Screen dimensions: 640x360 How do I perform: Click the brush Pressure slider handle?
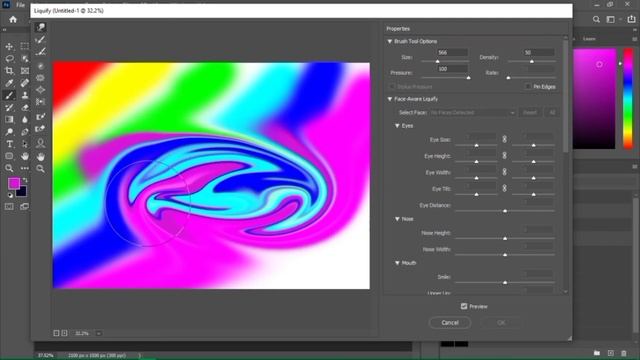469,78
